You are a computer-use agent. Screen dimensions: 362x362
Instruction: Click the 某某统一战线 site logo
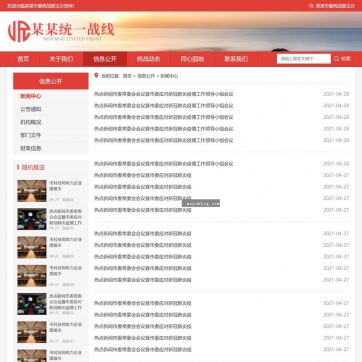(x=61, y=31)
